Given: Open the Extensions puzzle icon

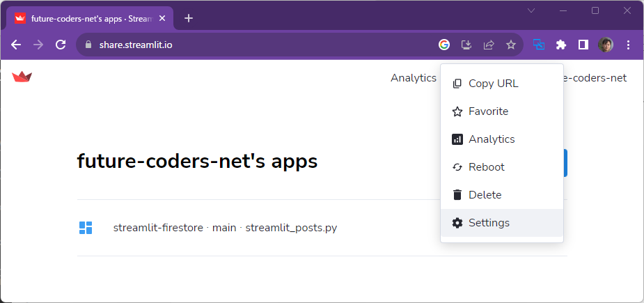Looking at the screenshot, I should [561, 45].
